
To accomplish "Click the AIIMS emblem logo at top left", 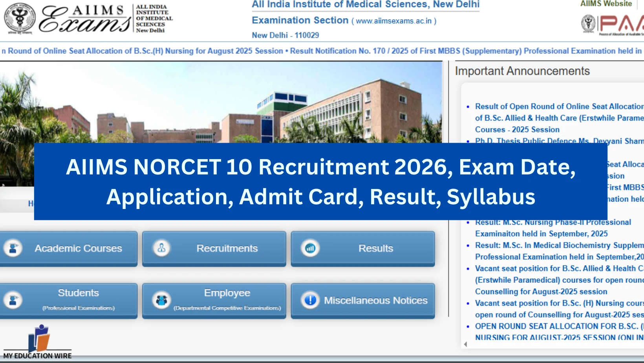I will pos(20,18).
